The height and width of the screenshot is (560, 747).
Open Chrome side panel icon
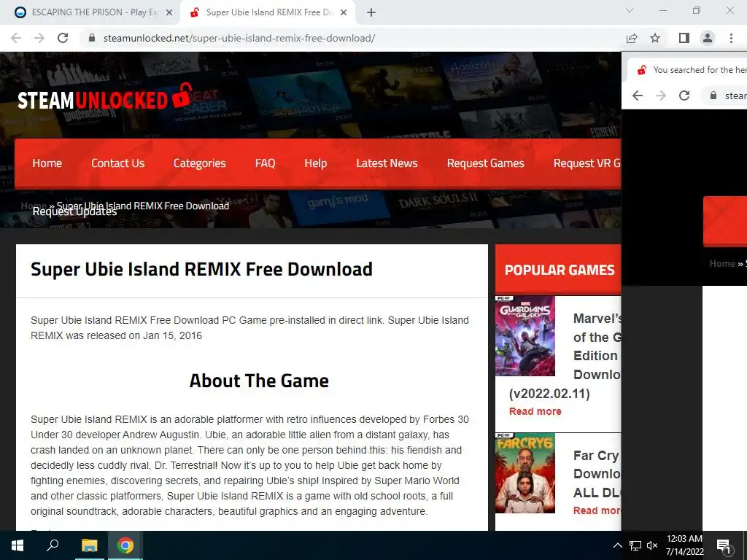(684, 38)
